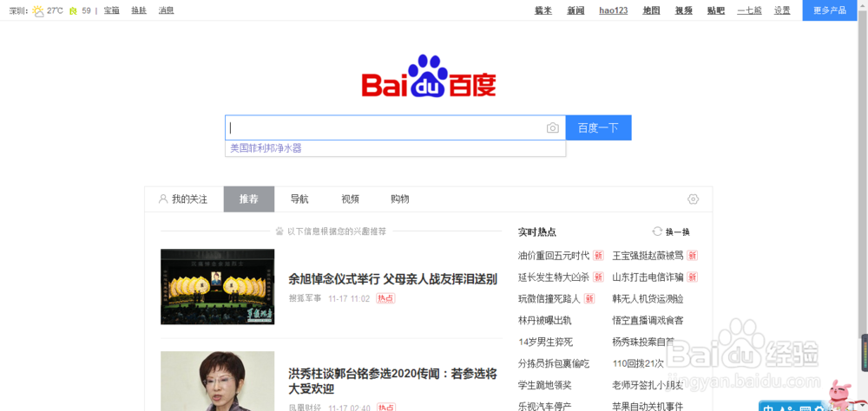Open hao123 link
The width and height of the screenshot is (868, 411).
pyautogui.click(x=614, y=10)
